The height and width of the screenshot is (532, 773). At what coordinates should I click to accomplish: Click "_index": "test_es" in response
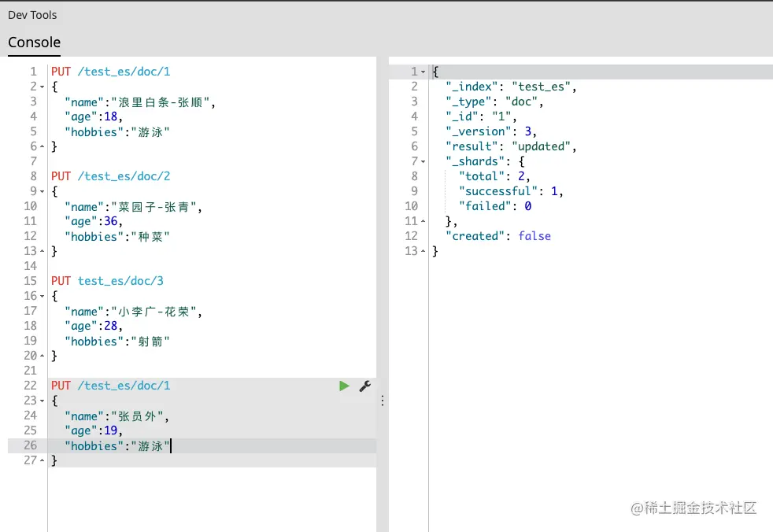511,87
